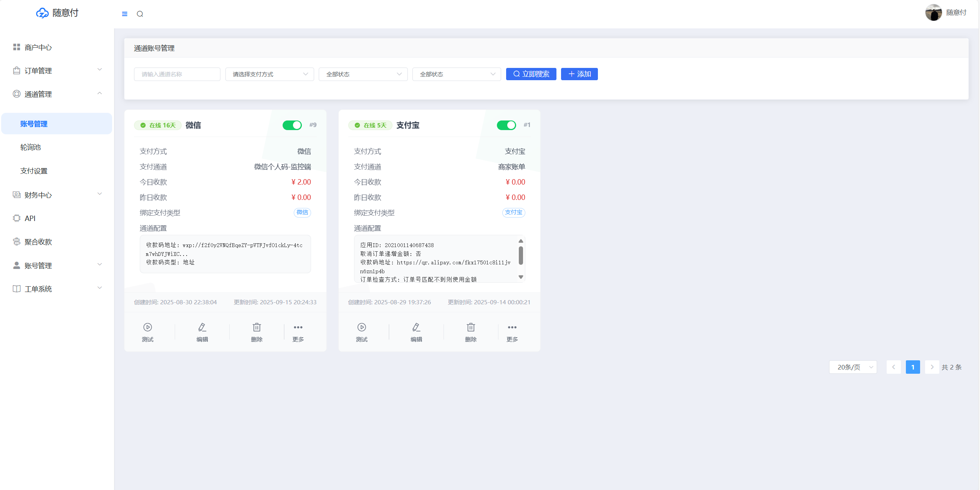
Task: Click the 添加 button
Action: [579, 74]
